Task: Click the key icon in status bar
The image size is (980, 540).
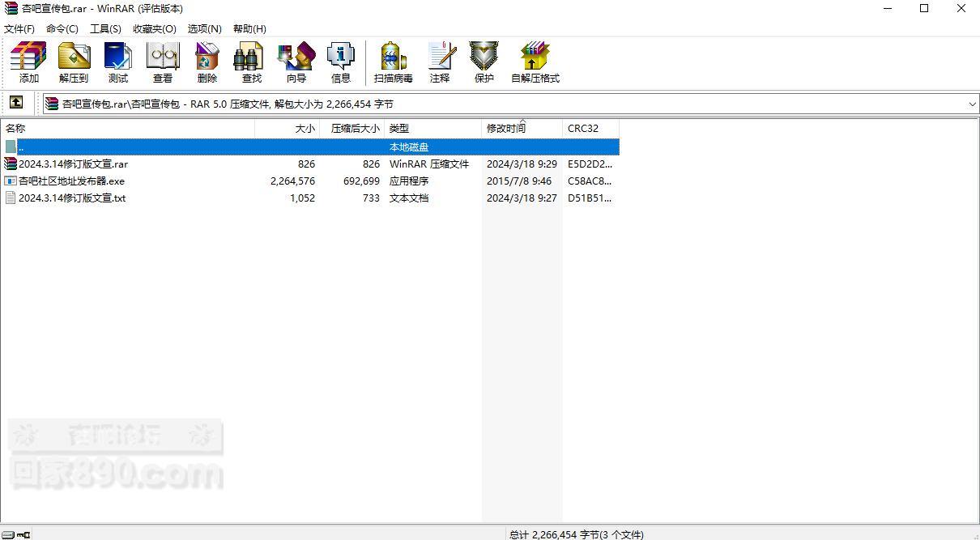Action: tap(23, 534)
